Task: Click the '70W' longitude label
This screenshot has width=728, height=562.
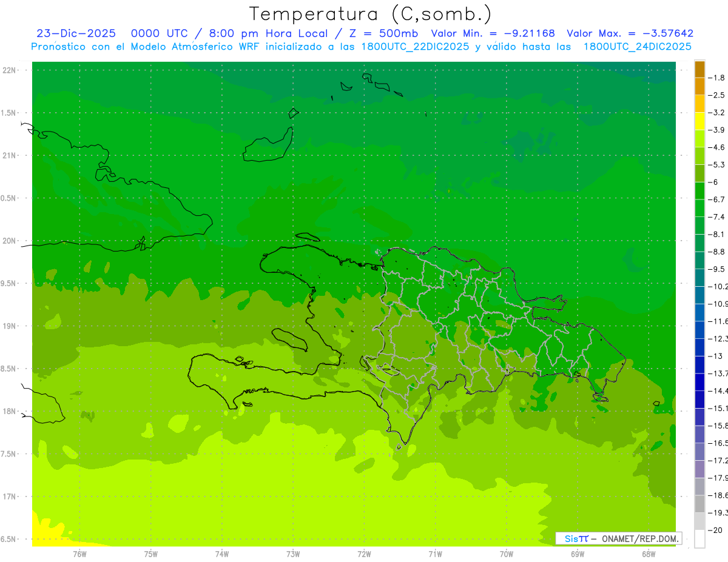Action: pyautogui.click(x=507, y=554)
